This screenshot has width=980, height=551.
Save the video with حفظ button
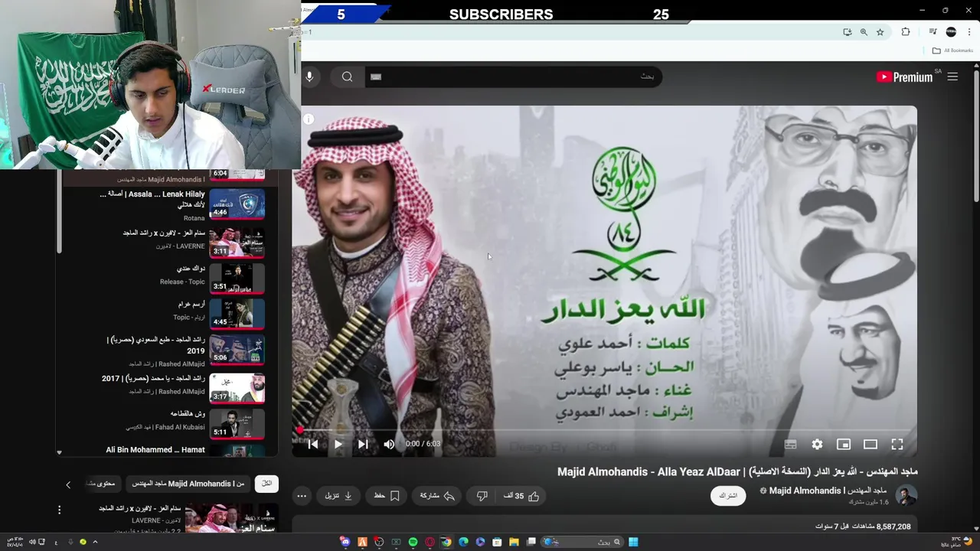coord(387,496)
